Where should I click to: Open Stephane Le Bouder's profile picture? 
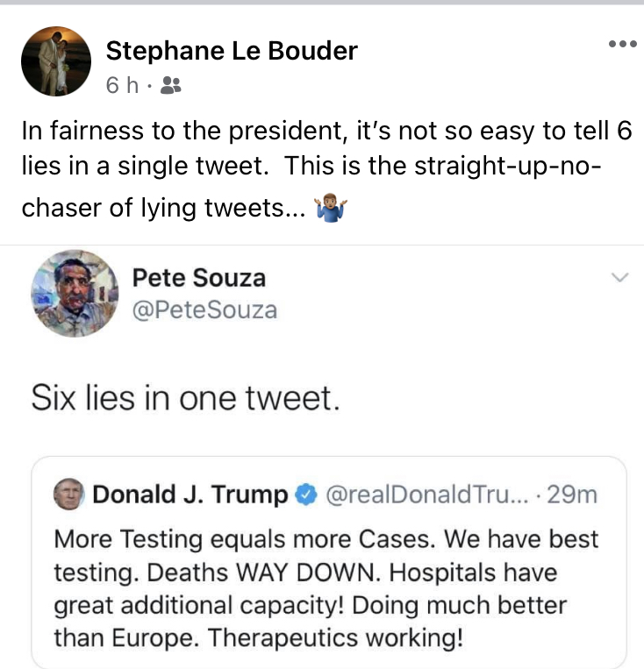point(56,61)
